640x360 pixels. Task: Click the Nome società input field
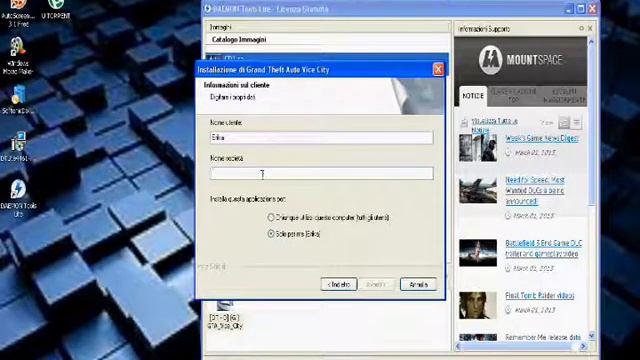pos(322,173)
